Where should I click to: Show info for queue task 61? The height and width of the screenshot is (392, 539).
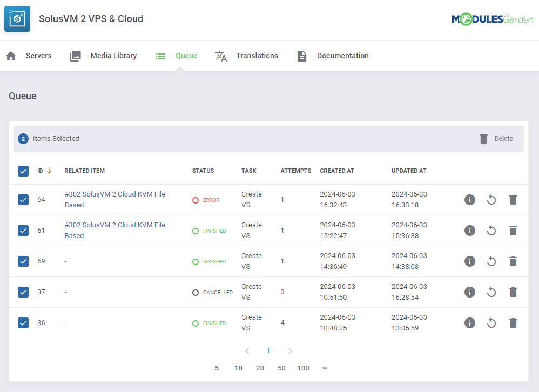[469, 231]
